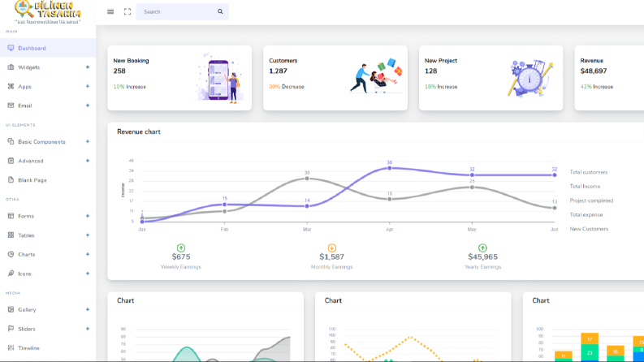This screenshot has width=644, height=362.
Task: Open the Blank Page menu item
Action: click(x=48, y=179)
